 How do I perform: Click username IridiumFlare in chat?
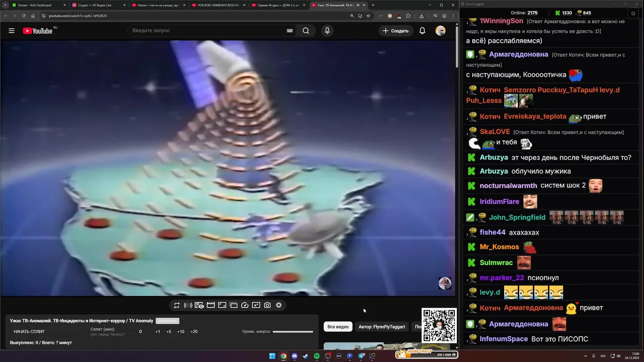(500, 202)
